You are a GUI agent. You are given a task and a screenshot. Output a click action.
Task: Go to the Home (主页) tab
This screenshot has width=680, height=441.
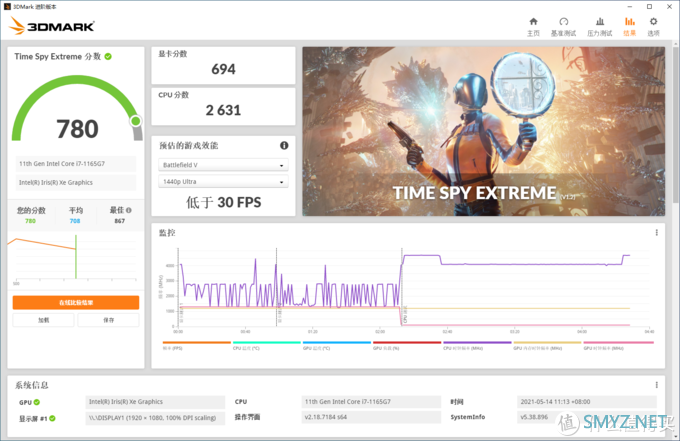[x=533, y=26]
